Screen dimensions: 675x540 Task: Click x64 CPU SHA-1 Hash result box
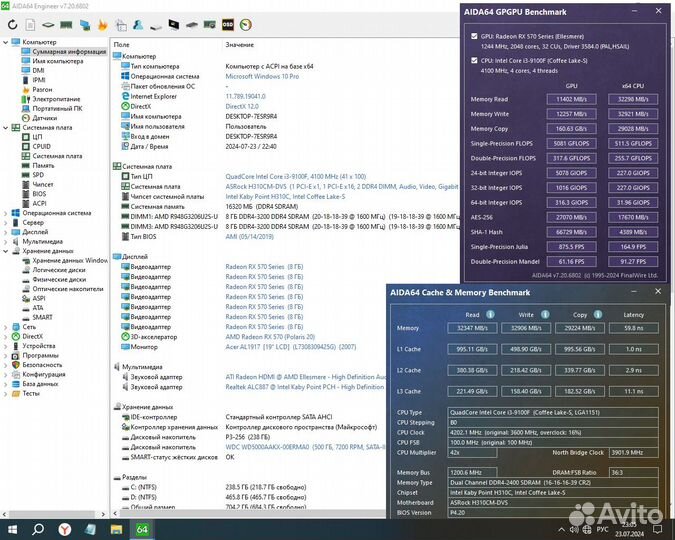click(x=633, y=232)
